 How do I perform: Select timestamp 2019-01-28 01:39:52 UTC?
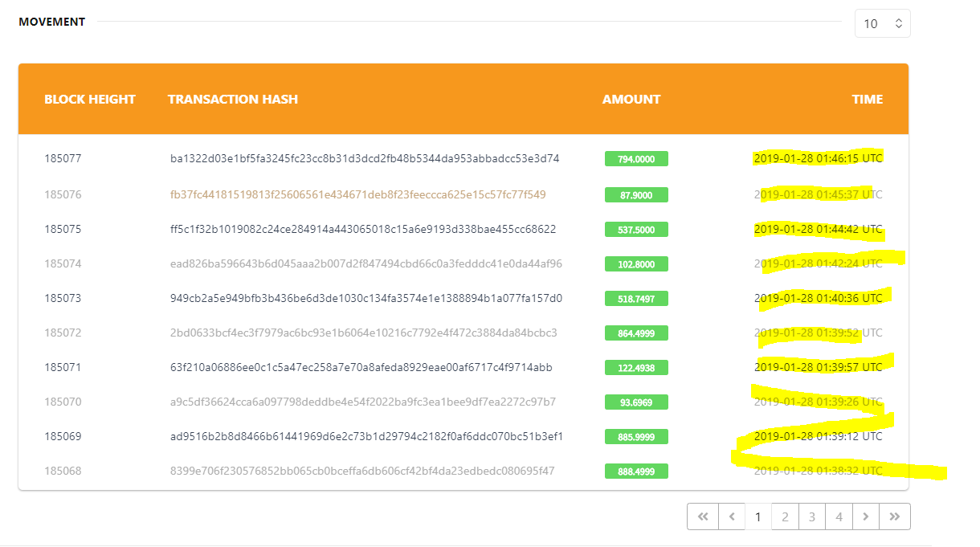[x=819, y=333]
